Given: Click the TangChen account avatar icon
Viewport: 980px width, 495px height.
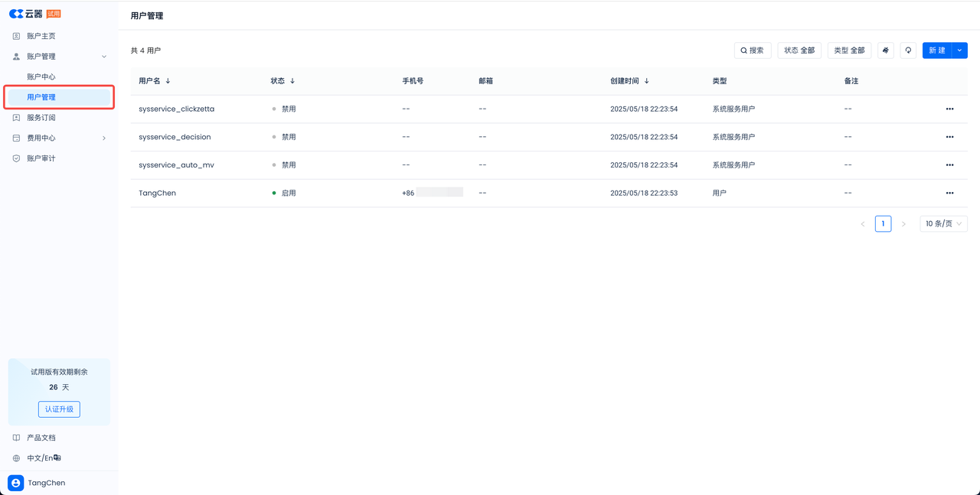Looking at the screenshot, I should [15, 483].
